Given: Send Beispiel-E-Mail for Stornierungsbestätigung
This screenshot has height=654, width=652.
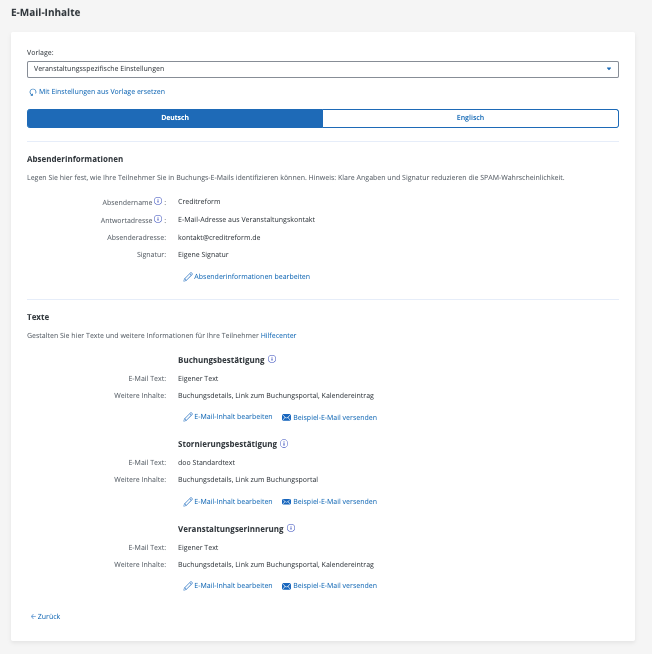Looking at the screenshot, I should pos(335,502).
